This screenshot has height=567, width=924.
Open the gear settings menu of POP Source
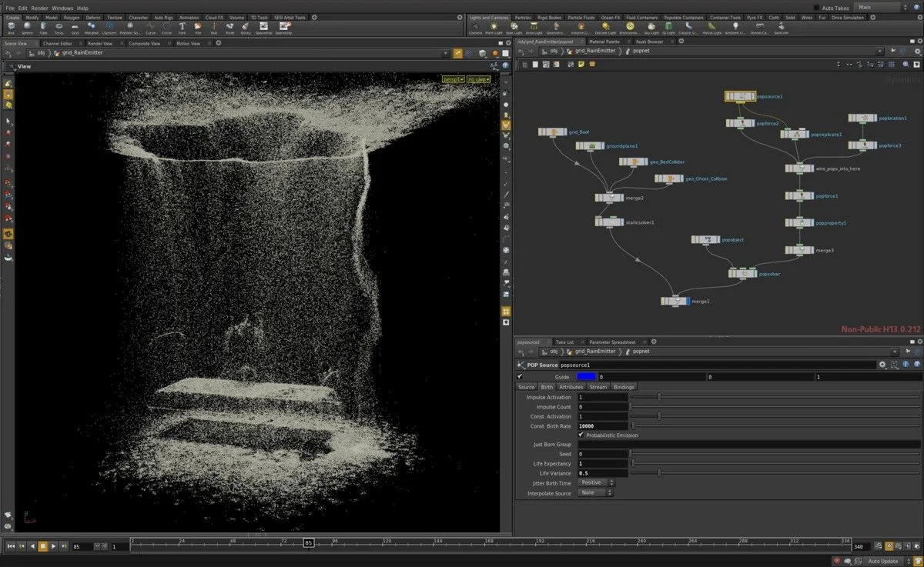click(884, 364)
